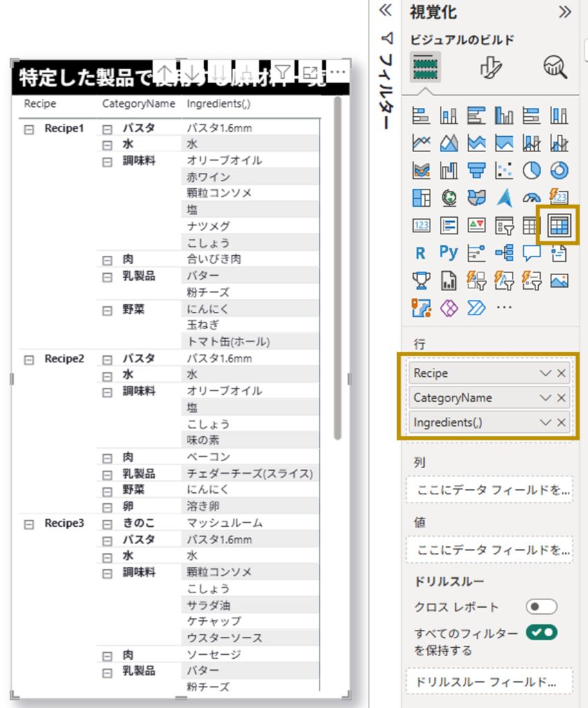Open the Format visual brush tab
Screen dimensions: 588x708
tap(490, 67)
